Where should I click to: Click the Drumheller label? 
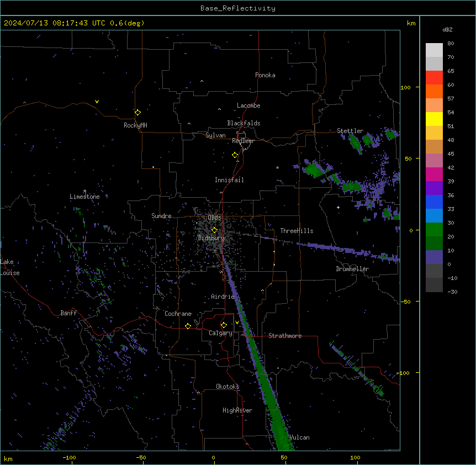(x=352, y=269)
